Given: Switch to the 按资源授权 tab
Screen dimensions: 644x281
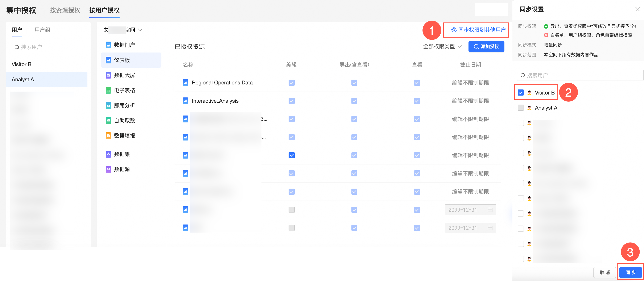Looking at the screenshot, I should (65, 10).
